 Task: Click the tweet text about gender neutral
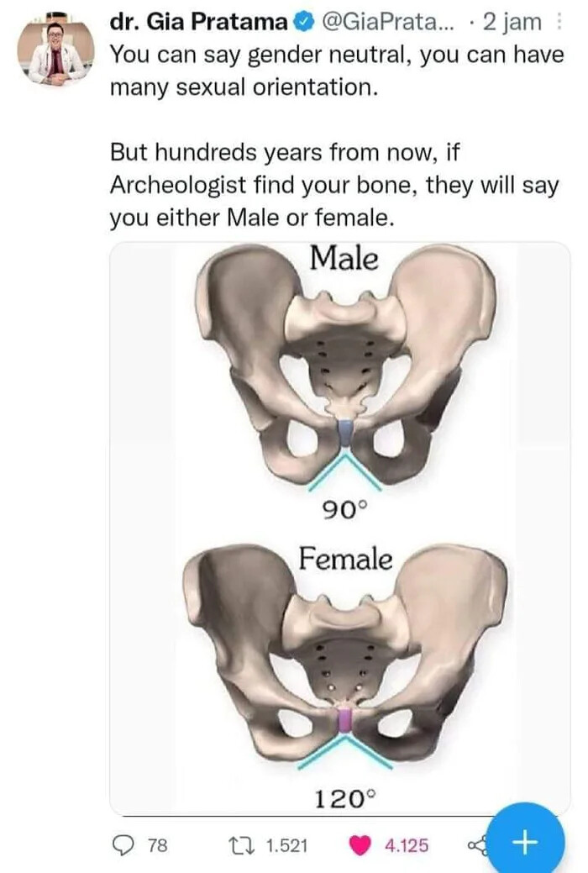(336, 71)
